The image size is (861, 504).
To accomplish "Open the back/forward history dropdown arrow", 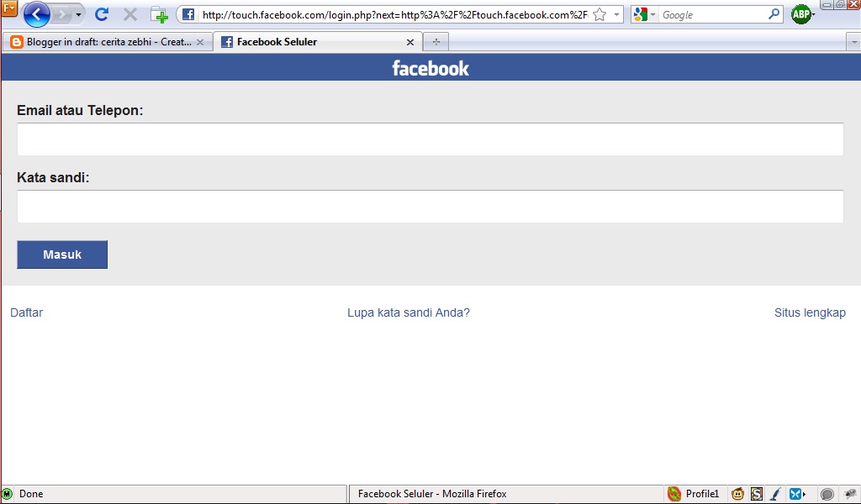I will (78, 15).
